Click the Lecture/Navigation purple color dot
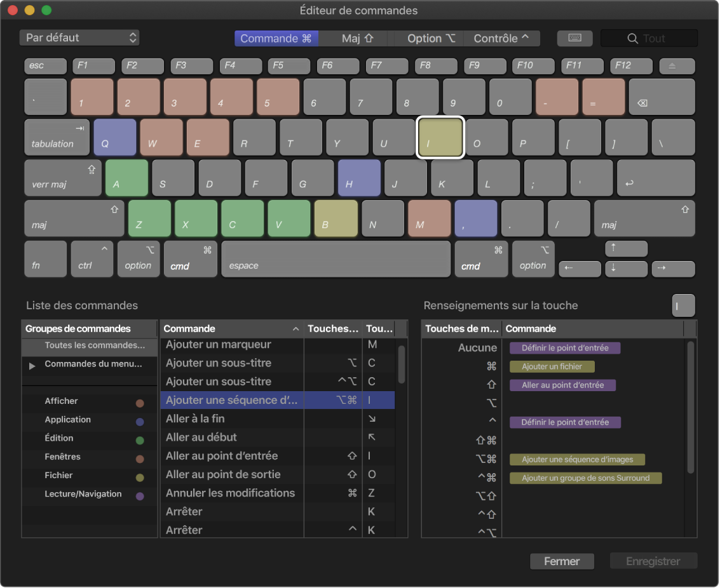Screen dimensions: 720x588 click(x=140, y=496)
